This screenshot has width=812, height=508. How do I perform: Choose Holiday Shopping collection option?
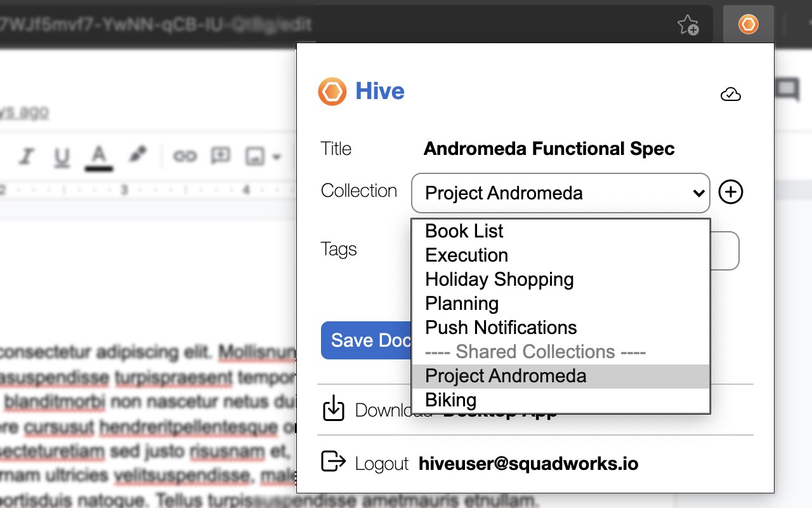click(561, 279)
